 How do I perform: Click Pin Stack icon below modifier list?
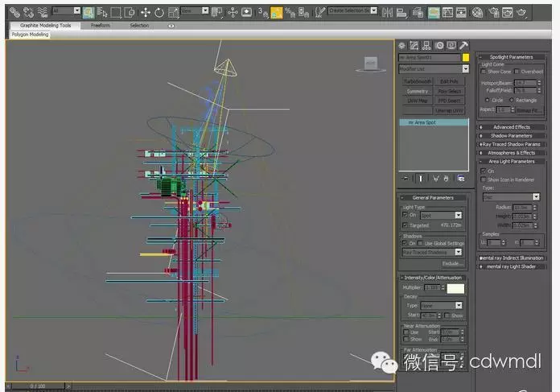(406, 178)
